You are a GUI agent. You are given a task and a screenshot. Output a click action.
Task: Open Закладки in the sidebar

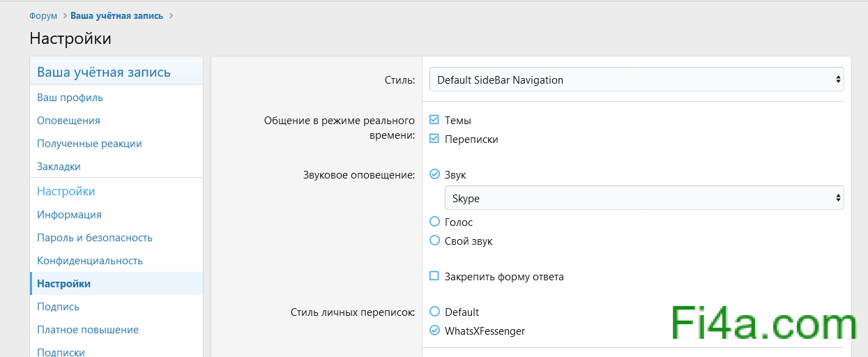59,166
